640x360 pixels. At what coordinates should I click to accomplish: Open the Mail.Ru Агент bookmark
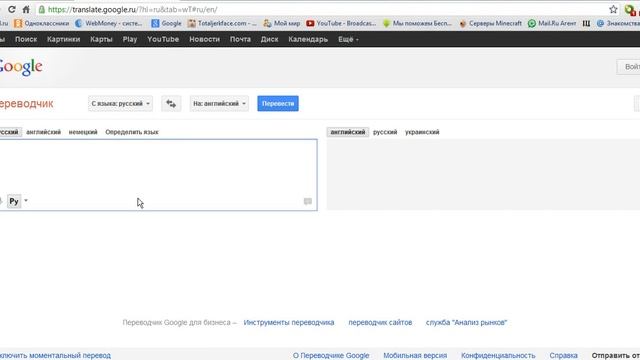tap(552, 24)
